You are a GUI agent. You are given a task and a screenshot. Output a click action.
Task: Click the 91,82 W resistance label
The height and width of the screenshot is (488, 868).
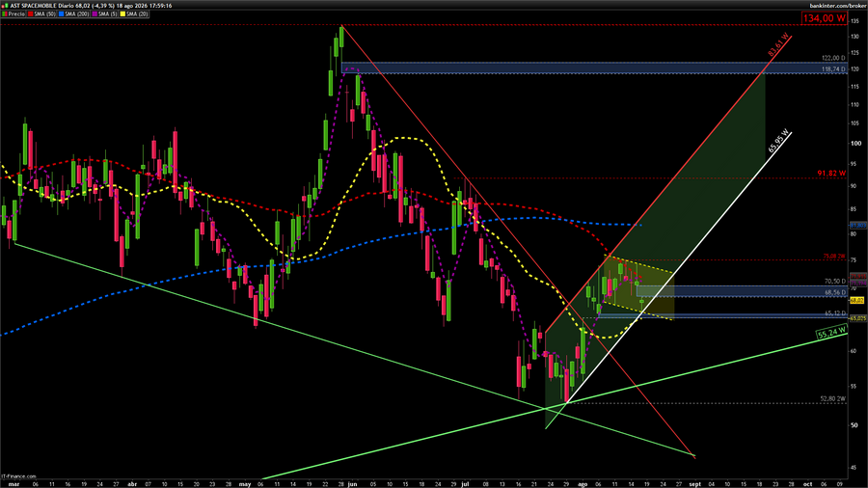[x=831, y=174]
